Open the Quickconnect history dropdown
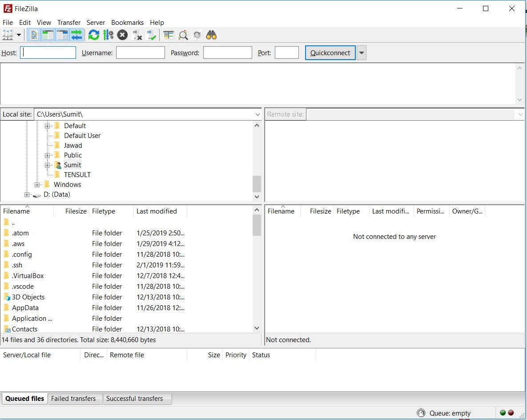Image resolution: width=527 pixels, height=420 pixels. click(361, 52)
